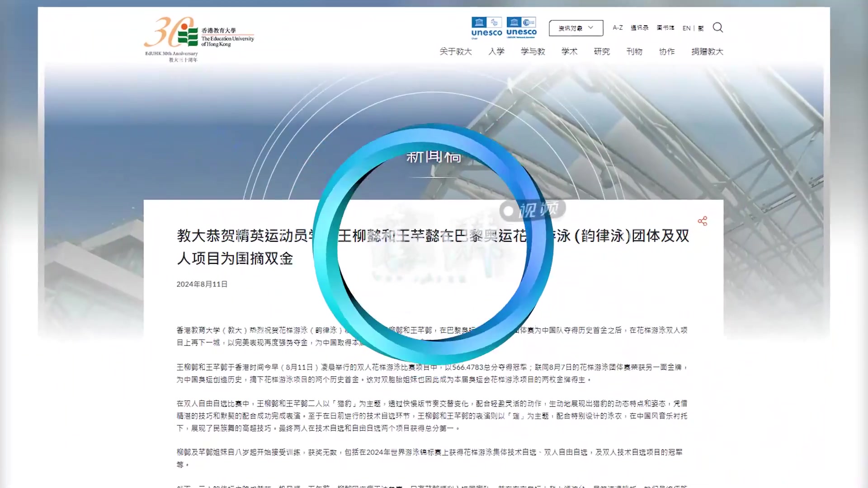Open the 通讯录 directory link
This screenshot has width=868, height=488.
tap(639, 28)
